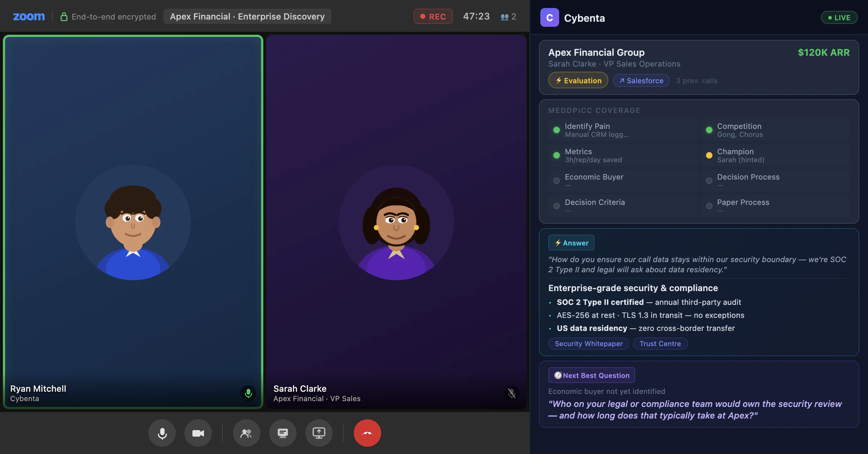
Task: Toggle Sarah Clarke's muted mic indicator
Action: 511,393
